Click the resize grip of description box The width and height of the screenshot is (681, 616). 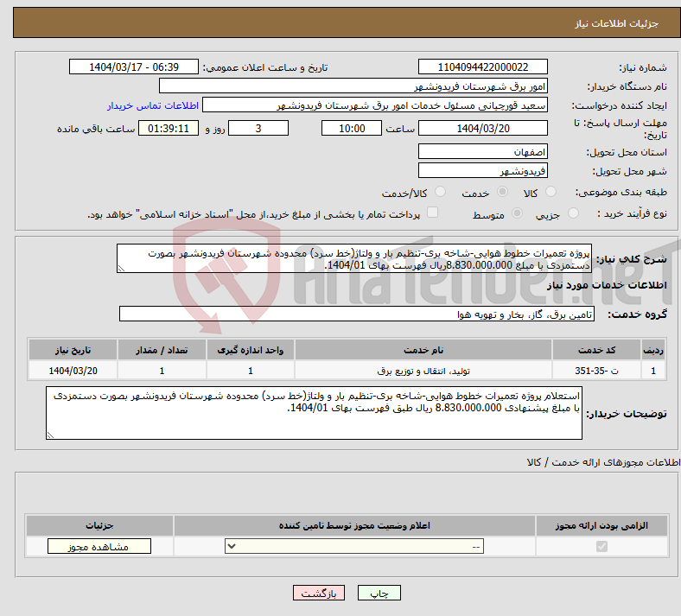tap(121, 269)
